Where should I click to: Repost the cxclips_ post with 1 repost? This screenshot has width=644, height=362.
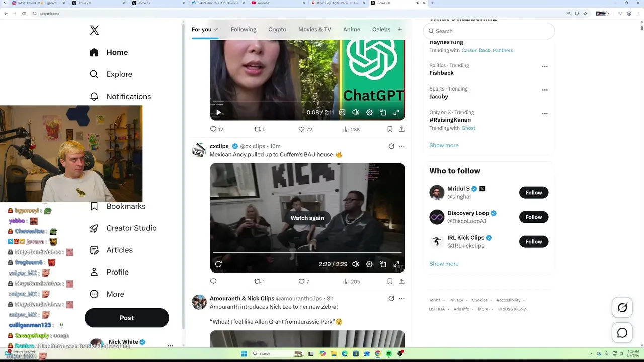pyautogui.click(x=259, y=281)
